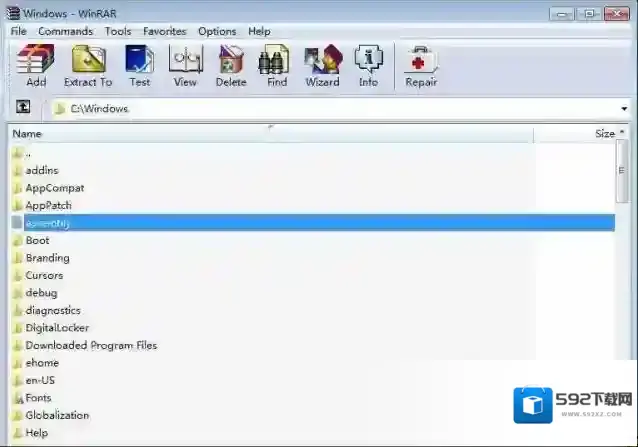Image resolution: width=638 pixels, height=447 pixels.
Task: Open the View file tool
Action: 185,66
